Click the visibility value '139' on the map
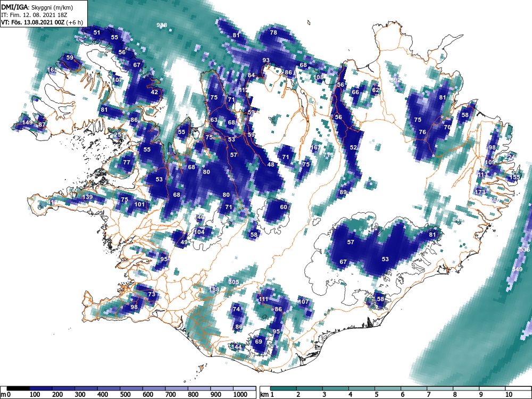The image size is (532, 399). tap(88, 197)
